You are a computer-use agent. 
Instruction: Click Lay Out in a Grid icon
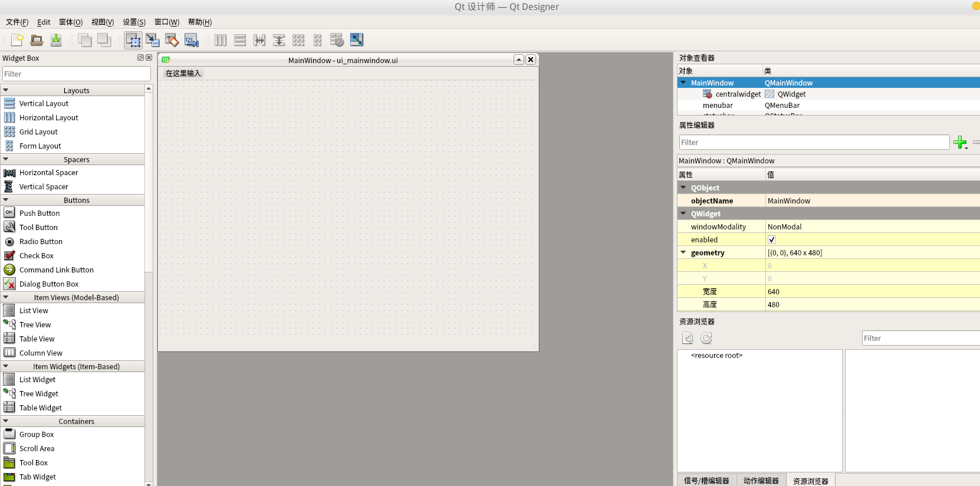(298, 40)
